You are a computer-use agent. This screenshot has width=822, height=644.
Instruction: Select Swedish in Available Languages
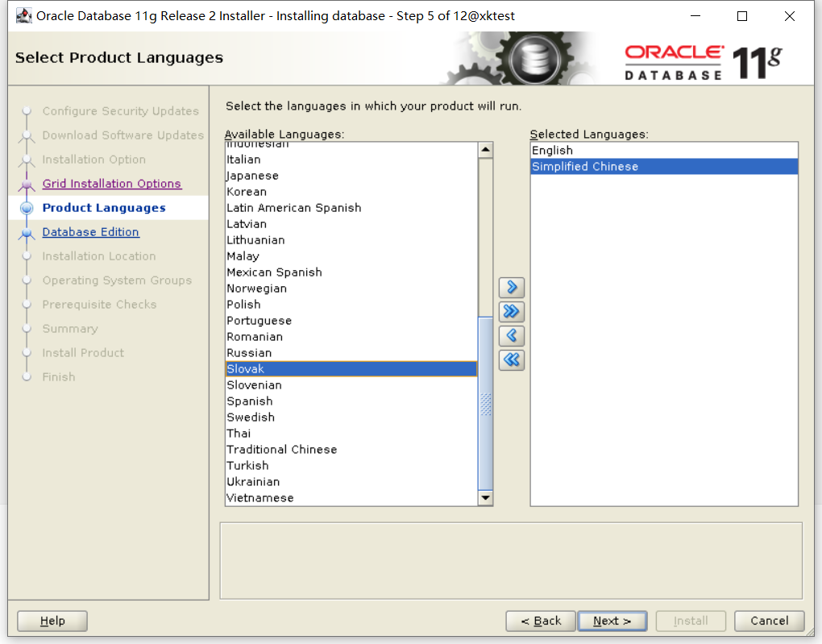click(351, 418)
